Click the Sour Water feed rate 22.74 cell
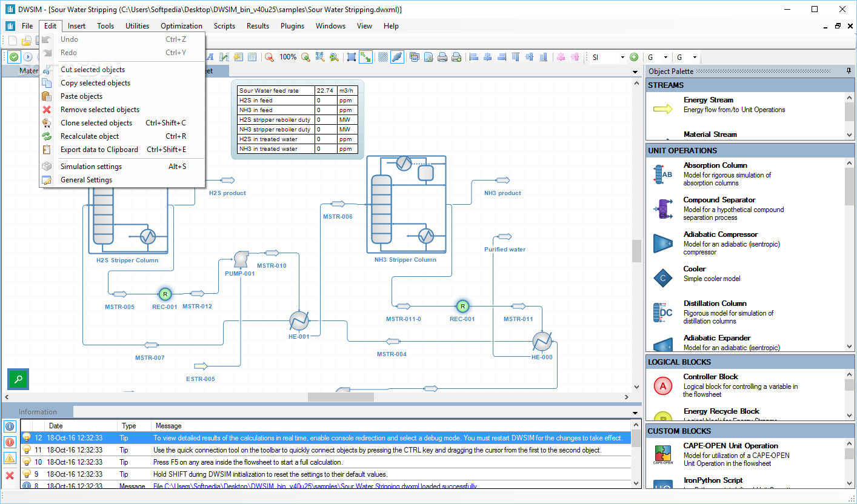The height and width of the screenshot is (504, 857). [x=326, y=91]
